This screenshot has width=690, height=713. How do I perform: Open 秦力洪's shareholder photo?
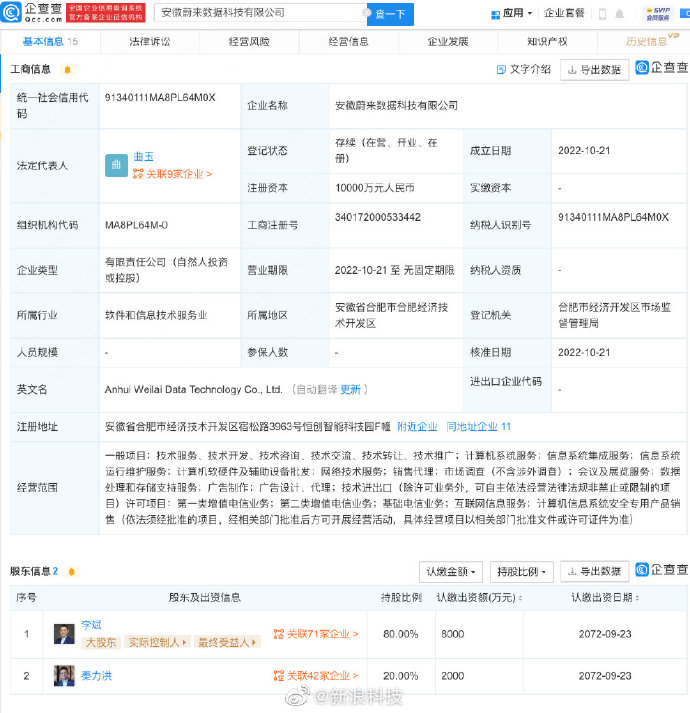click(64, 676)
